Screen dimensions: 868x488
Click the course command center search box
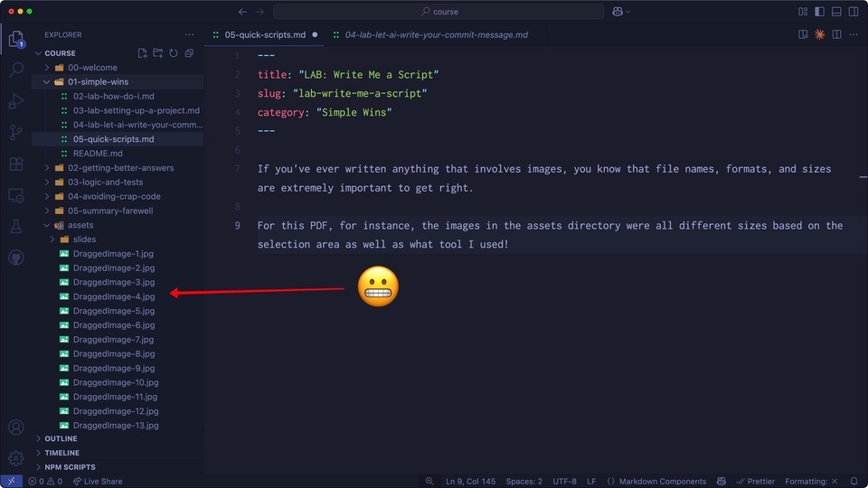439,12
